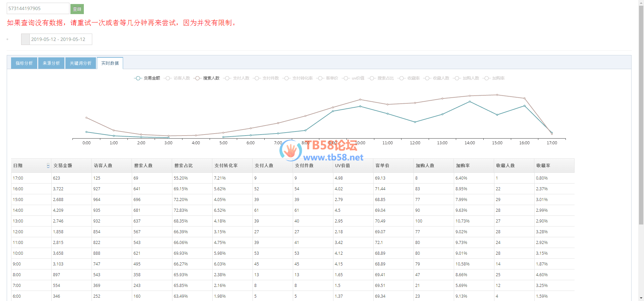Click the 10:00 data point on brown line
Viewport: 644px width, 301px height.
[360, 100]
